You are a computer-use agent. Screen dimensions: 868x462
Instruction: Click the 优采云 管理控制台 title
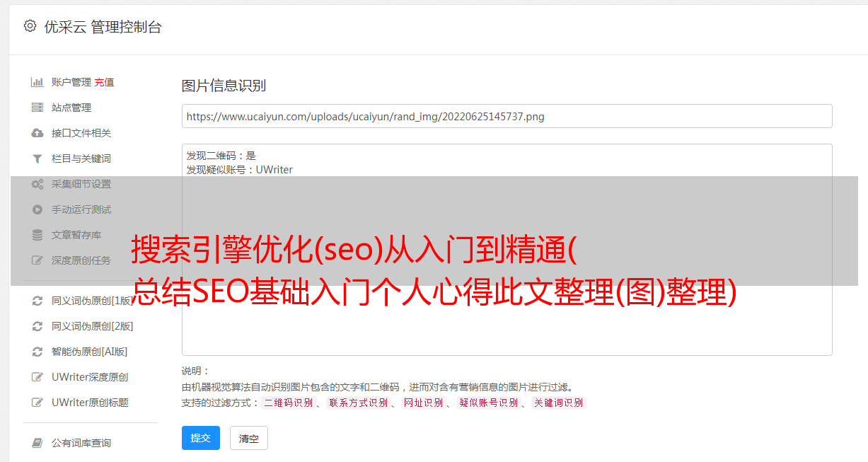click(103, 27)
